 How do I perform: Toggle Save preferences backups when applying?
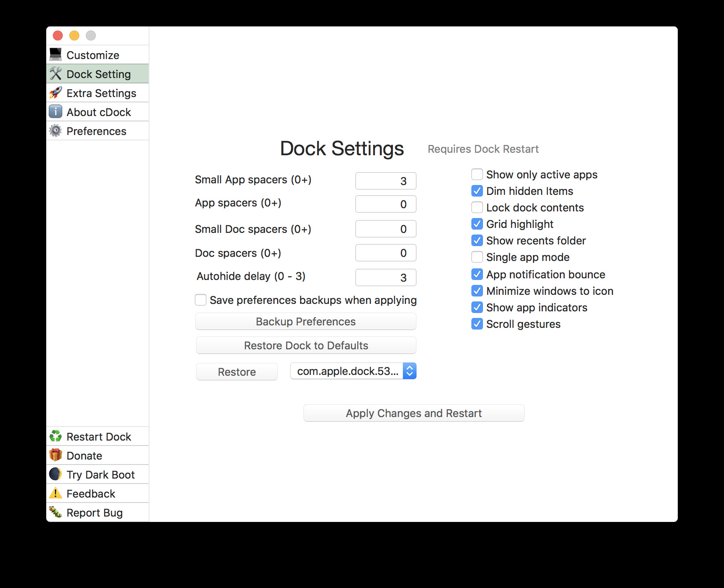201,300
